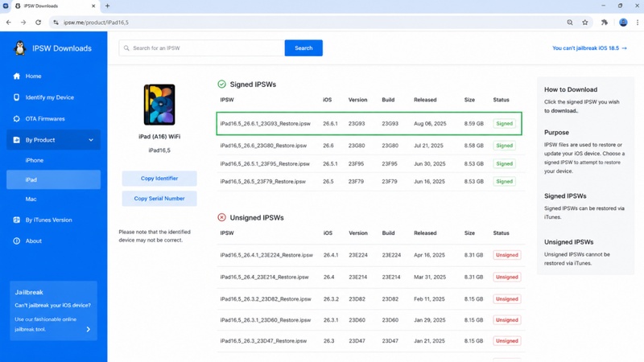Image resolution: width=644 pixels, height=362 pixels.
Task: Click the Identify my Device phone icon
Action: (16, 97)
